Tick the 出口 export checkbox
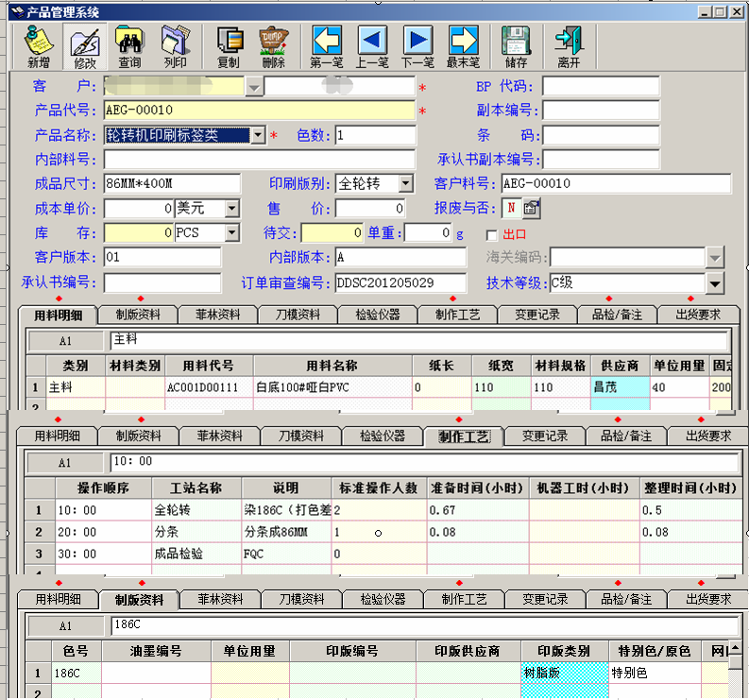This screenshot has height=700, width=749. pos(491,235)
